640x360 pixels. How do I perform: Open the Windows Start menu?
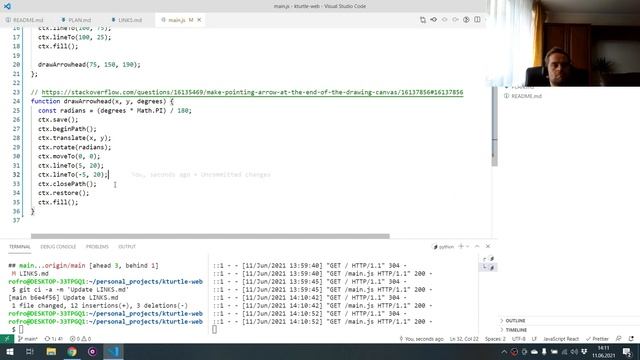click(x=9, y=351)
